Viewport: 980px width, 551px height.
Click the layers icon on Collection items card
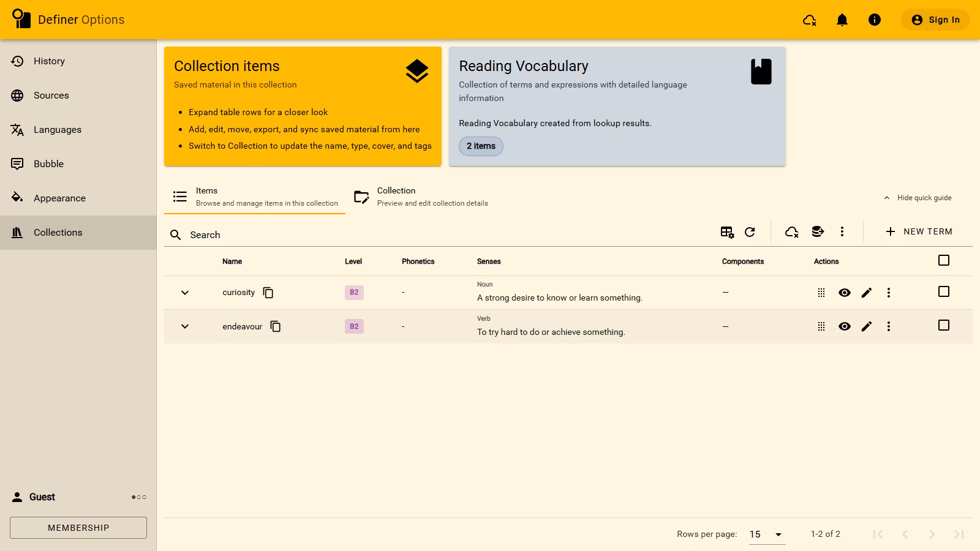tap(417, 71)
